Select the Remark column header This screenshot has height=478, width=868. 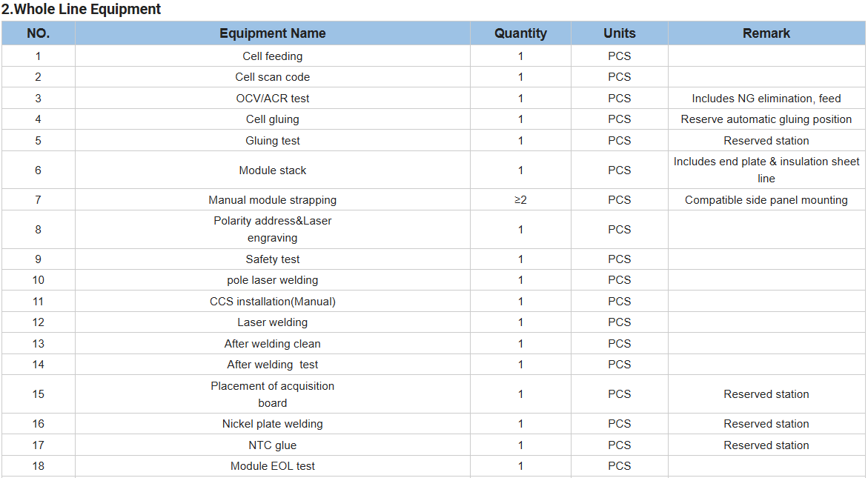click(766, 33)
